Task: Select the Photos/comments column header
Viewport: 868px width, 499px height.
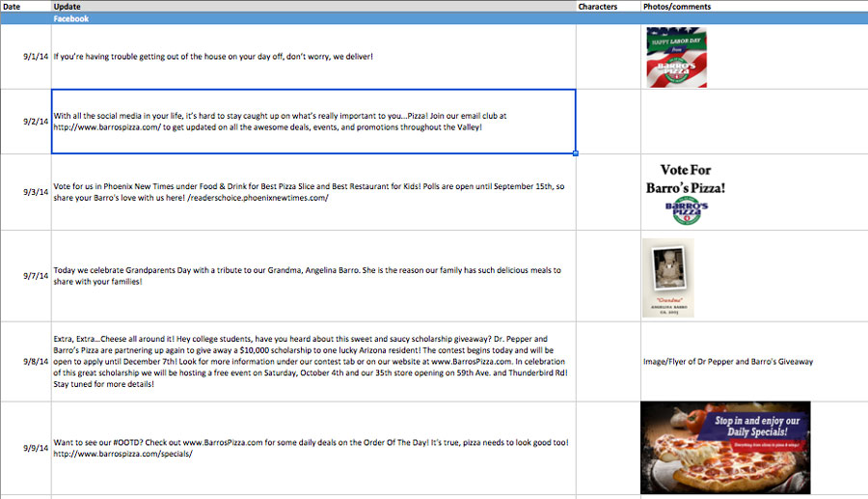Action: pos(754,7)
